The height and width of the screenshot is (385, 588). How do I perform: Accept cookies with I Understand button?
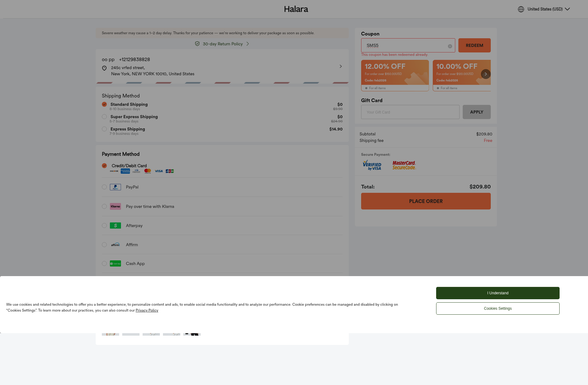click(498, 293)
